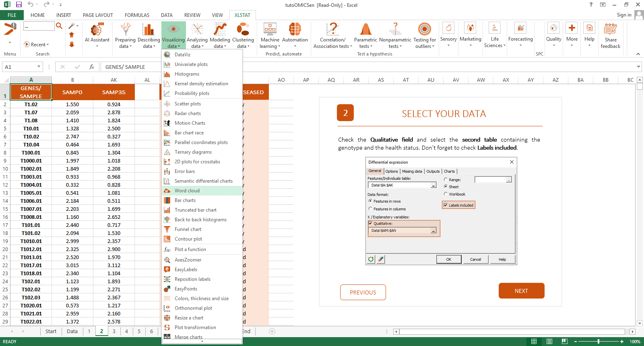Expand the Name Box dropdown for A1
The width and height of the screenshot is (644, 346).
[39, 67]
